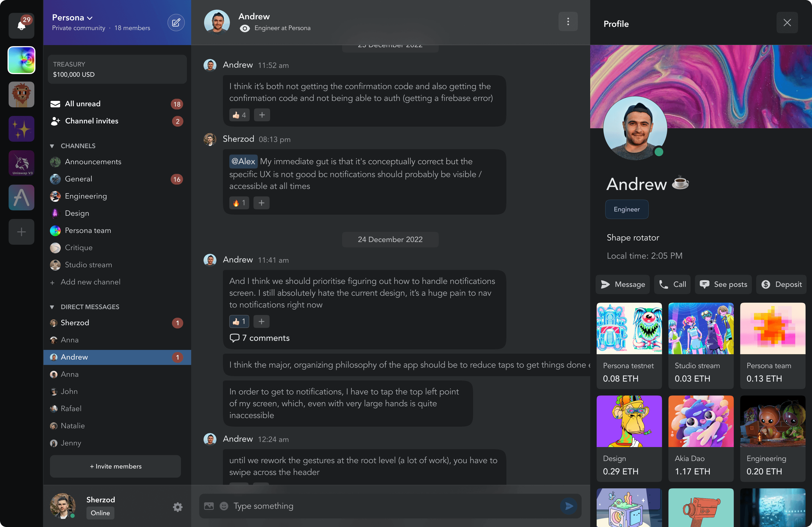812x527 pixels.
Task: Click the Message button in profile
Action: (623, 284)
